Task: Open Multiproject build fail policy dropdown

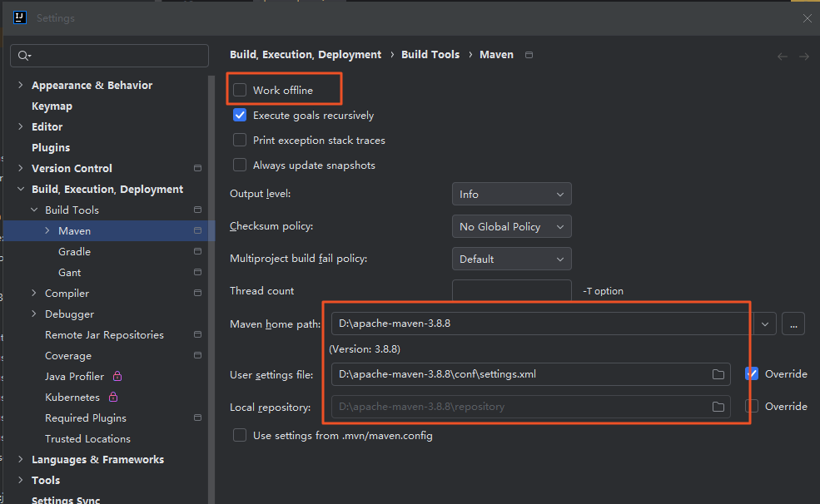Action: click(x=511, y=259)
